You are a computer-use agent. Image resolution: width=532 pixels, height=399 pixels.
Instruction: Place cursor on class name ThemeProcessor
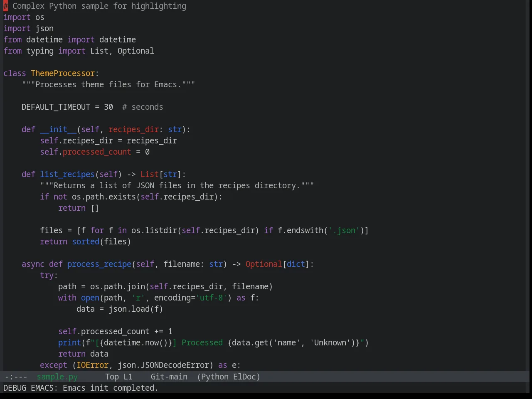coord(63,74)
